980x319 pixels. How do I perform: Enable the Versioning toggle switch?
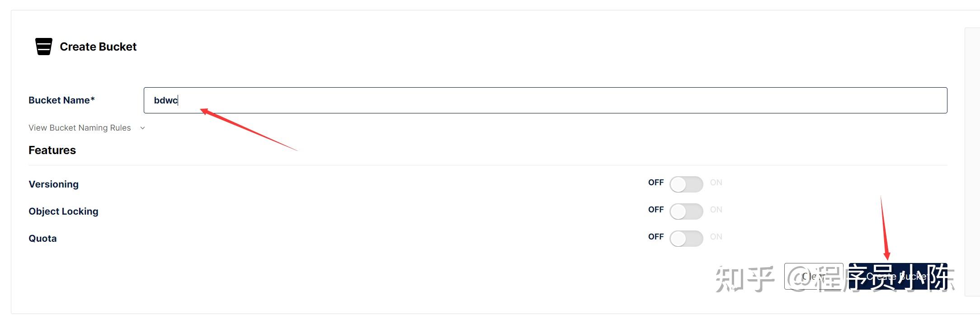click(x=686, y=184)
